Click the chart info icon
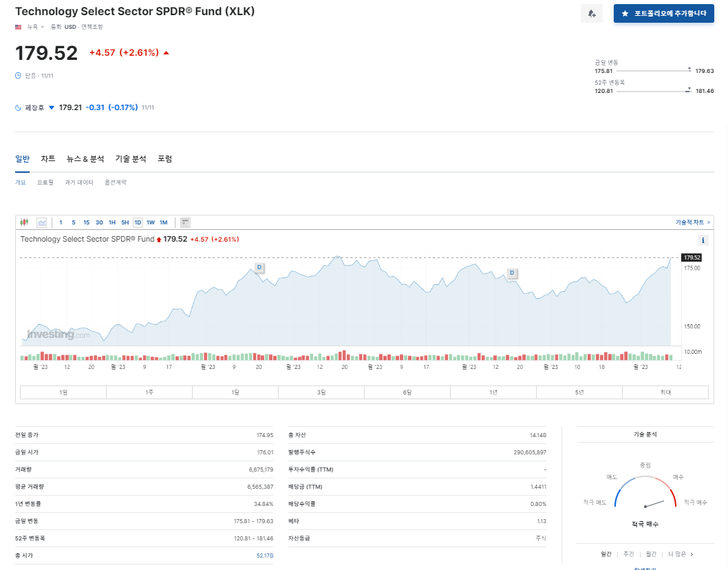 tap(703, 240)
